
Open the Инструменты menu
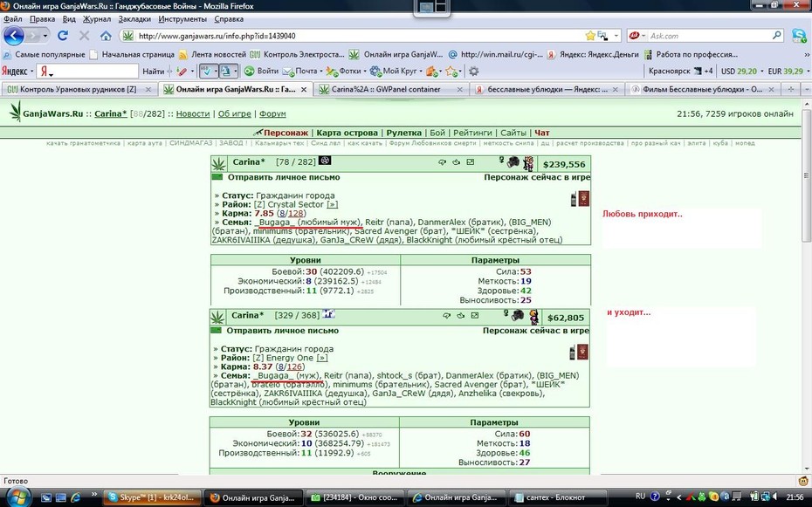tap(182, 19)
